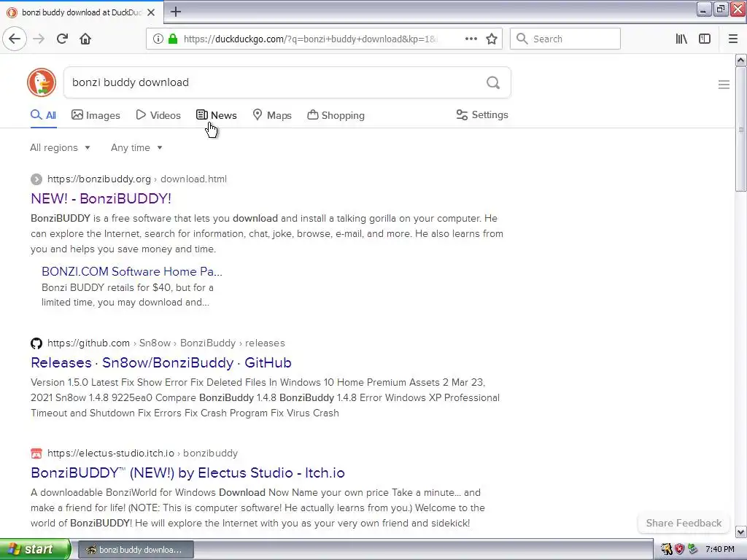Open DuckDuckGo side menu icon
747x560 pixels.
(724, 85)
